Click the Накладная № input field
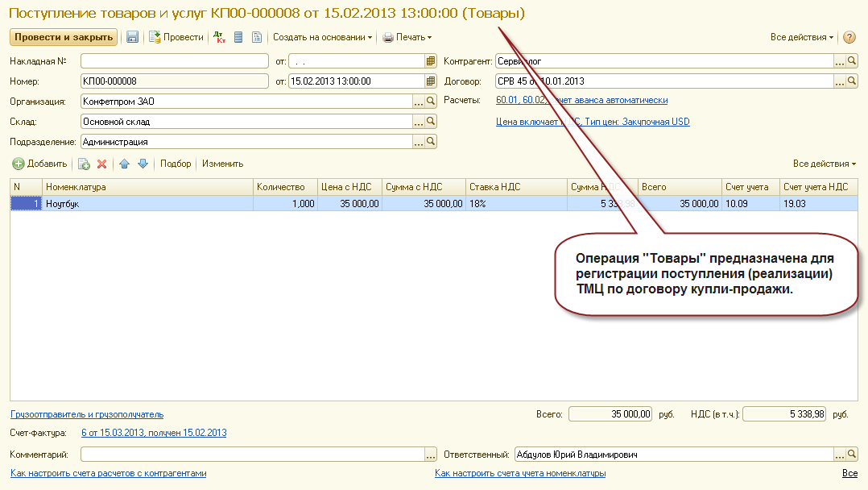868x490 pixels. pyautogui.click(x=175, y=61)
